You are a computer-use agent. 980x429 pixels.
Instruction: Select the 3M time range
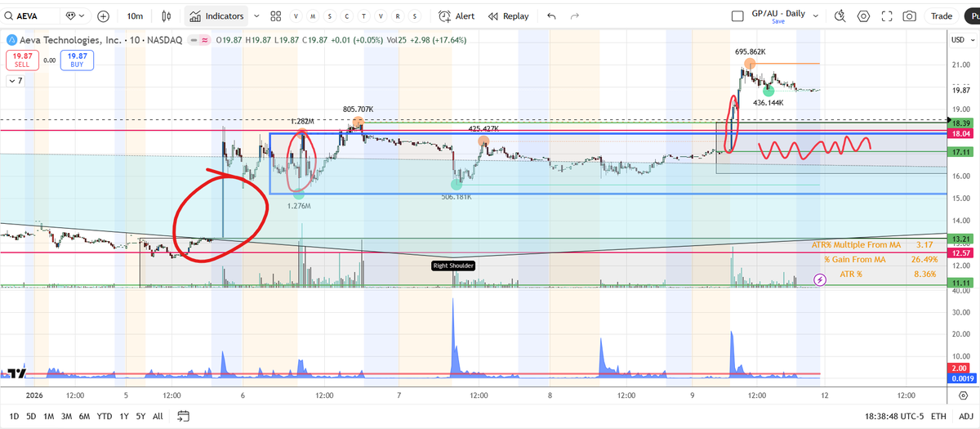point(67,416)
